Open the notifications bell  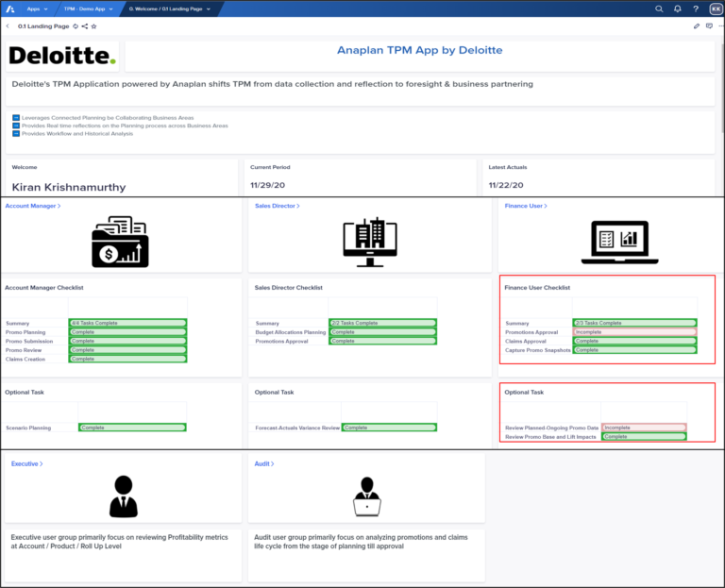tap(677, 8)
